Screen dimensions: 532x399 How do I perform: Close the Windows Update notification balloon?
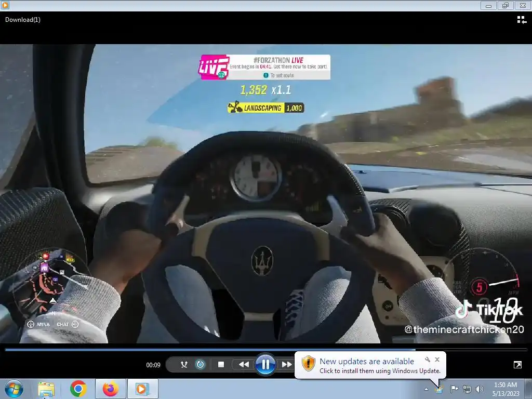[437, 360]
